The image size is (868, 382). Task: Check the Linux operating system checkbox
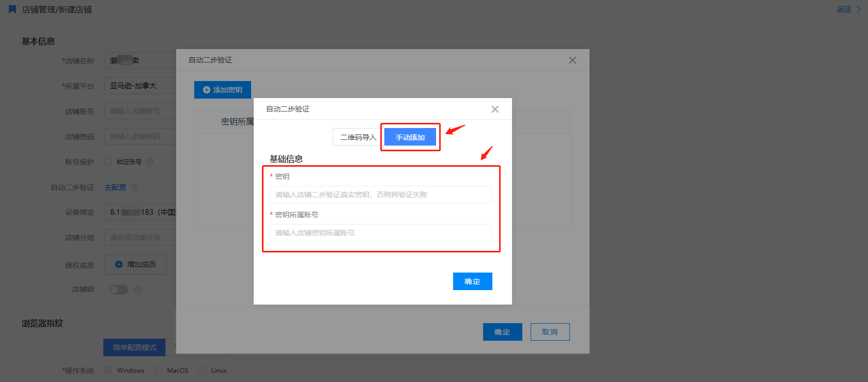tap(202, 370)
